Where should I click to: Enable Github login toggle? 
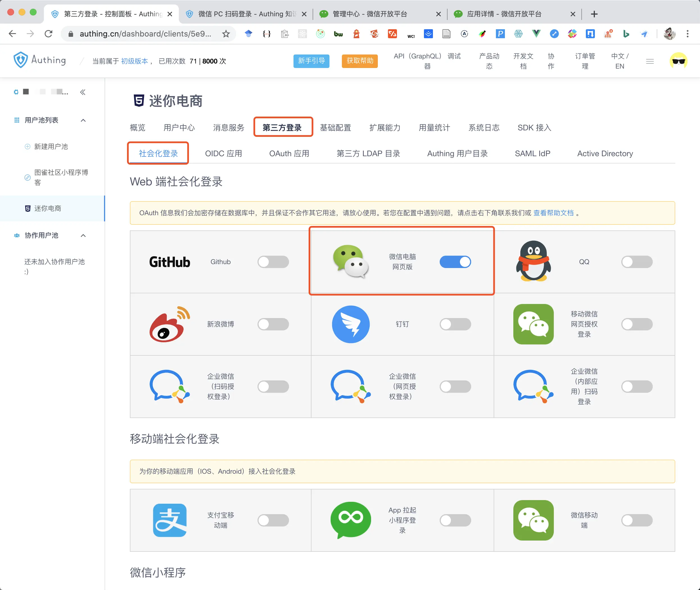coord(273,262)
